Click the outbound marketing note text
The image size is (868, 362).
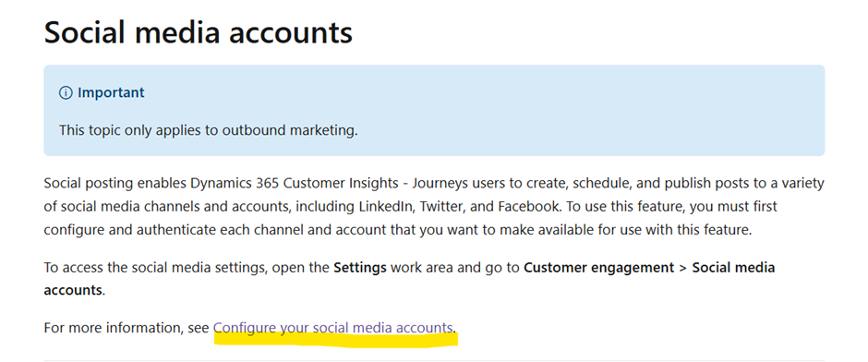click(208, 130)
